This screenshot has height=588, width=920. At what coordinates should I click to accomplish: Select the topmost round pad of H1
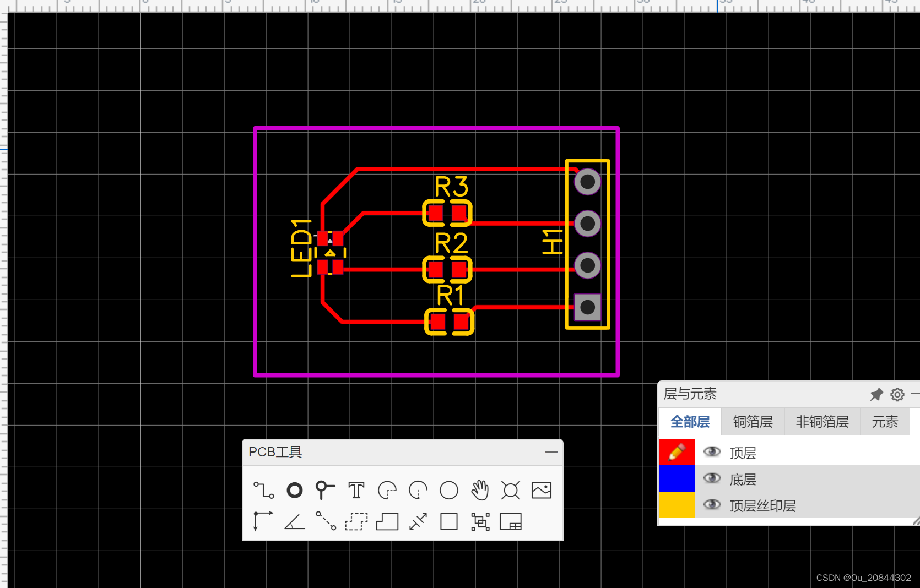point(588,182)
